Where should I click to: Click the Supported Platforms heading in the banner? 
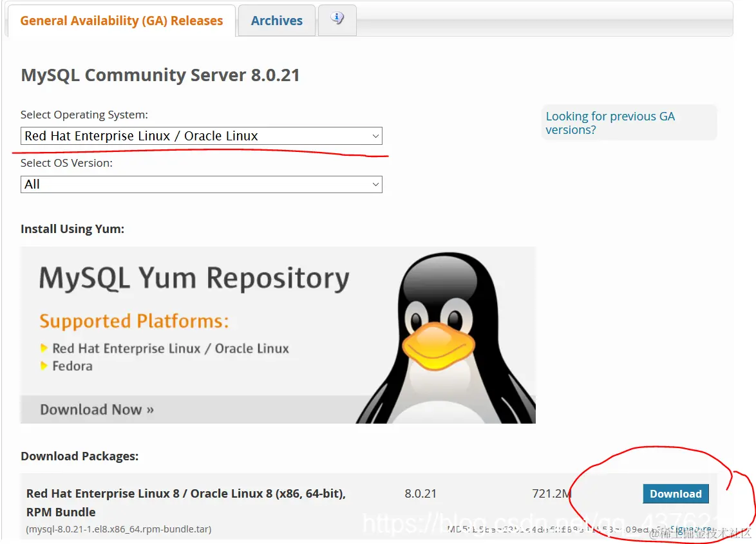click(x=134, y=321)
